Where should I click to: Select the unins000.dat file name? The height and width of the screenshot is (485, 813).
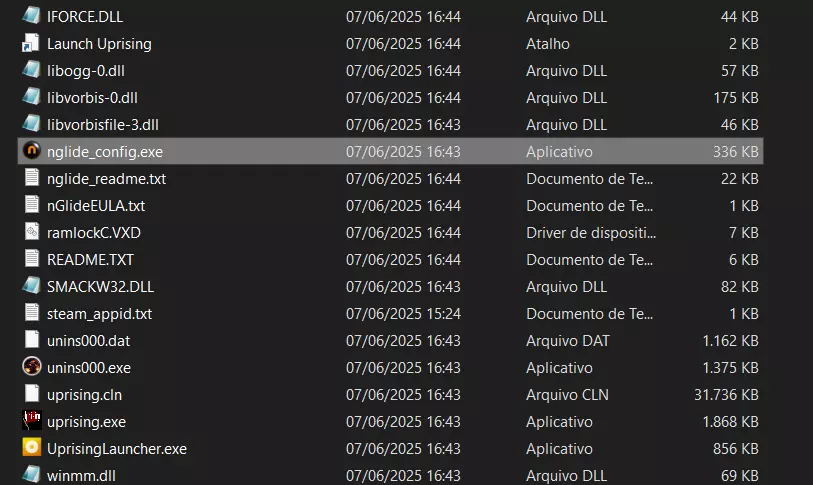pos(89,340)
